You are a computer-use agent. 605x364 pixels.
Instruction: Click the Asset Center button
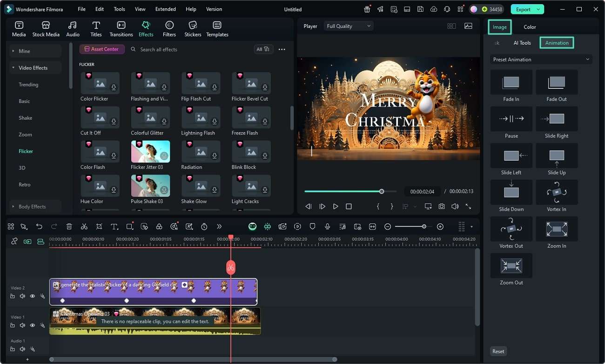pos(102,49)
